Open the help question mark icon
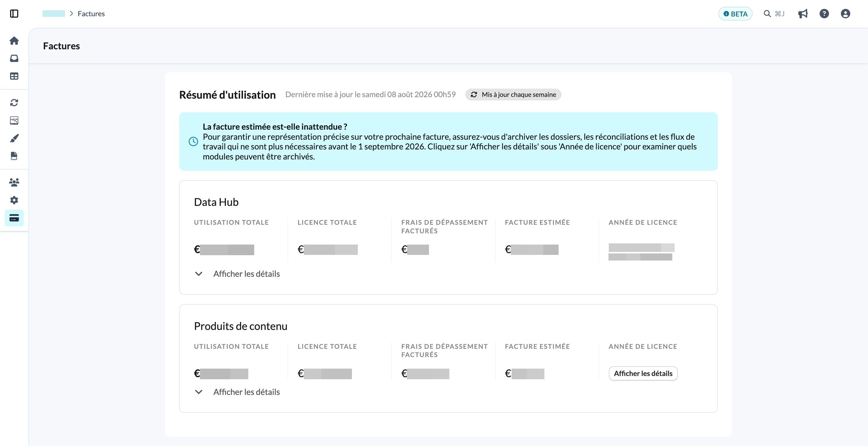The width and height of the screenshot is (868, 446). pos(824,14)
